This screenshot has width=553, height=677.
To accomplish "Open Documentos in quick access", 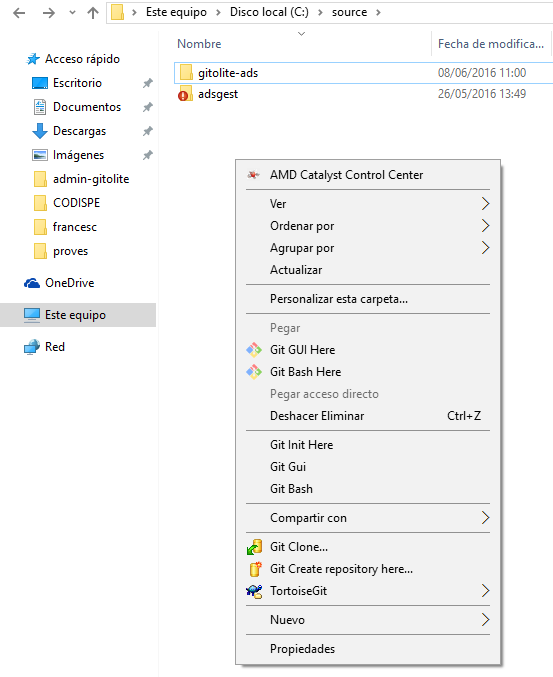I will click(x=87, y=107).
